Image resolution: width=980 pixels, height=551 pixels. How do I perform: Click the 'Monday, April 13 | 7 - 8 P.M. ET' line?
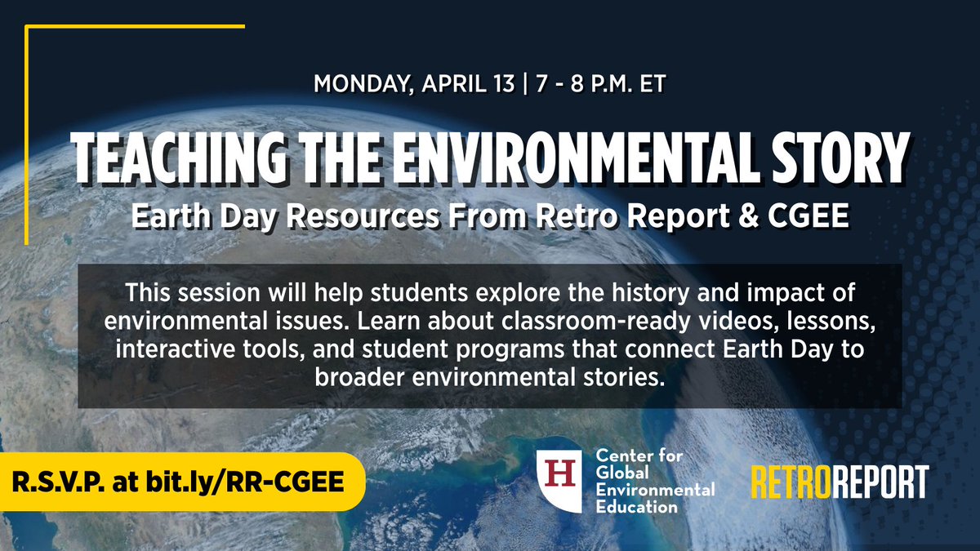pyautogui.click(x=490, y=84)
